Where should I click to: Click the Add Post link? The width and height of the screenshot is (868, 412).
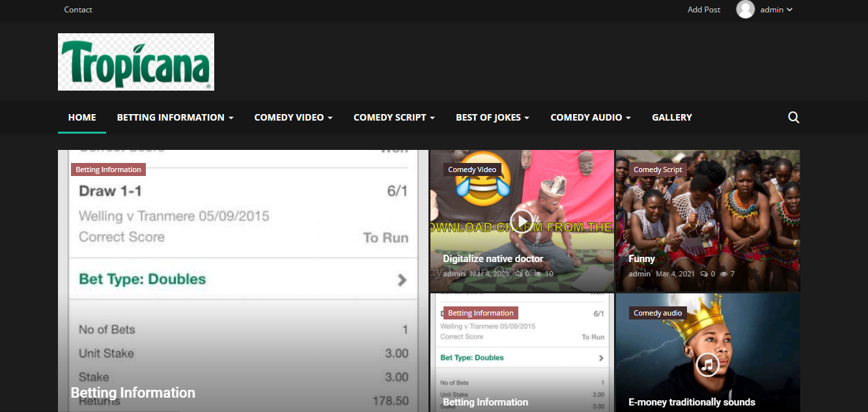pos(704,10)
